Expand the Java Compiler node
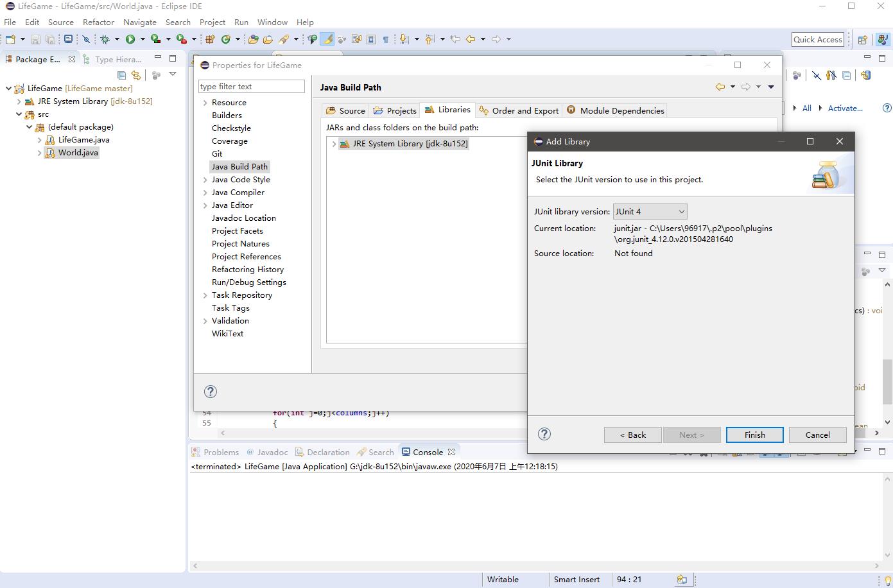 205,193
